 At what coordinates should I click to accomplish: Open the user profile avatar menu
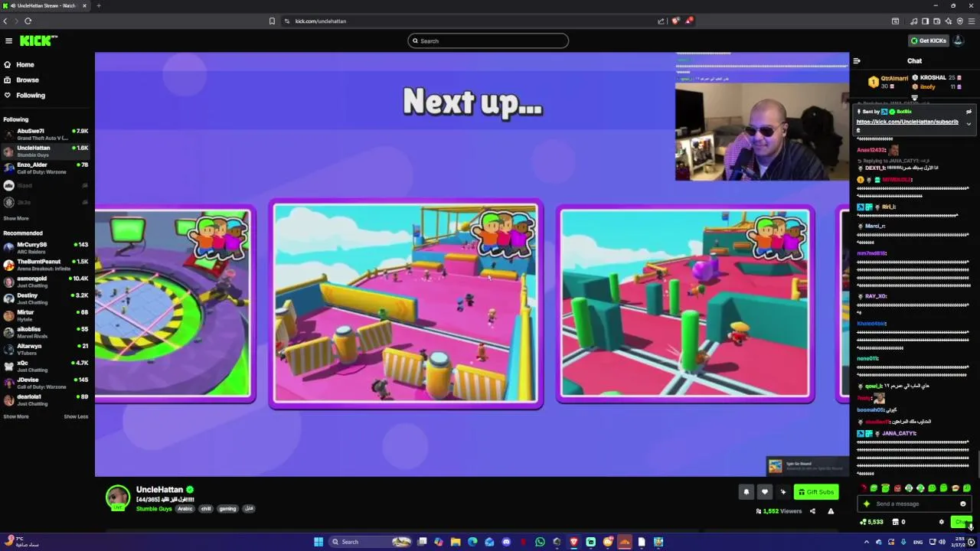pos(958,41)
